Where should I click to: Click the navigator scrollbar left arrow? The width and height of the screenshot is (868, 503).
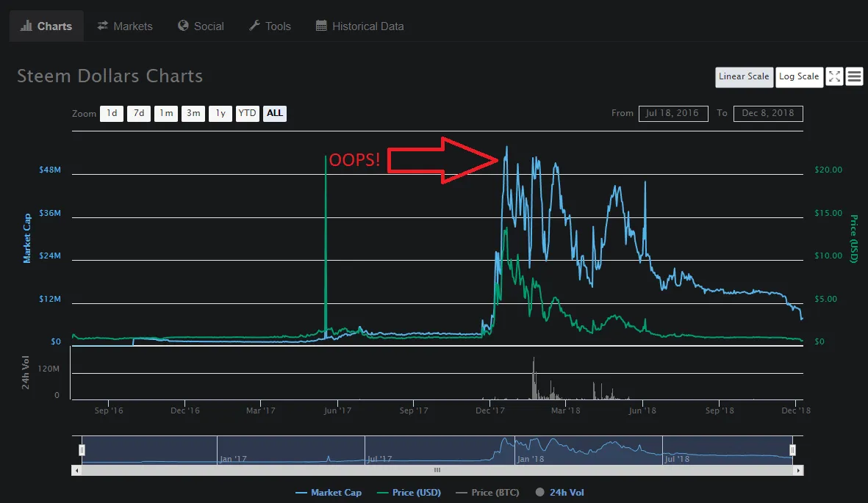click(x=77, y=471)
